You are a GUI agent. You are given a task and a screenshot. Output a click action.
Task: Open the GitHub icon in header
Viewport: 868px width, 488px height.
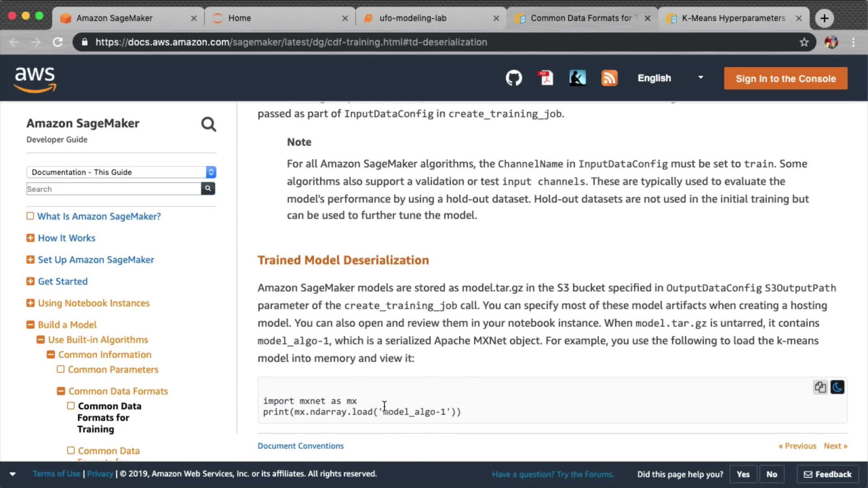[514, 78]
